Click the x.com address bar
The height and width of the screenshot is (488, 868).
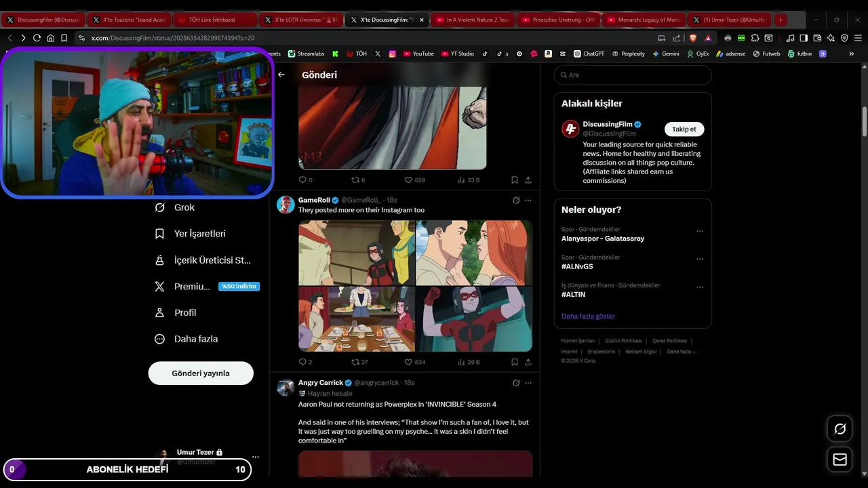[366, 38]
